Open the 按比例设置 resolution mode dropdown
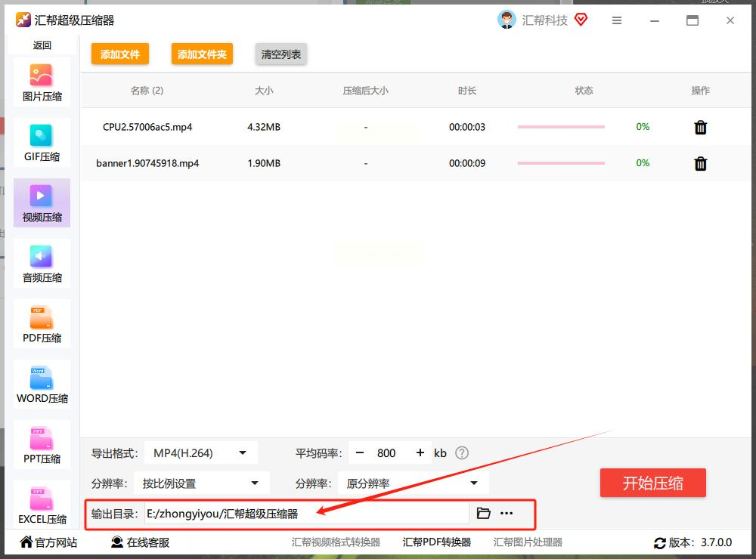Image resolution: width=756 pixels, height=559 pixels. point(202,483)
